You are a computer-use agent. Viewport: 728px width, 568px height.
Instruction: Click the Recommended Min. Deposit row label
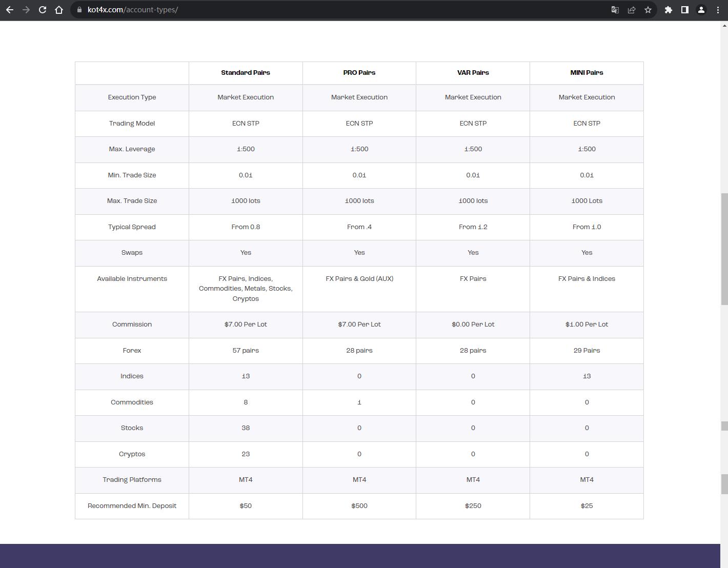tap(132, 506)
